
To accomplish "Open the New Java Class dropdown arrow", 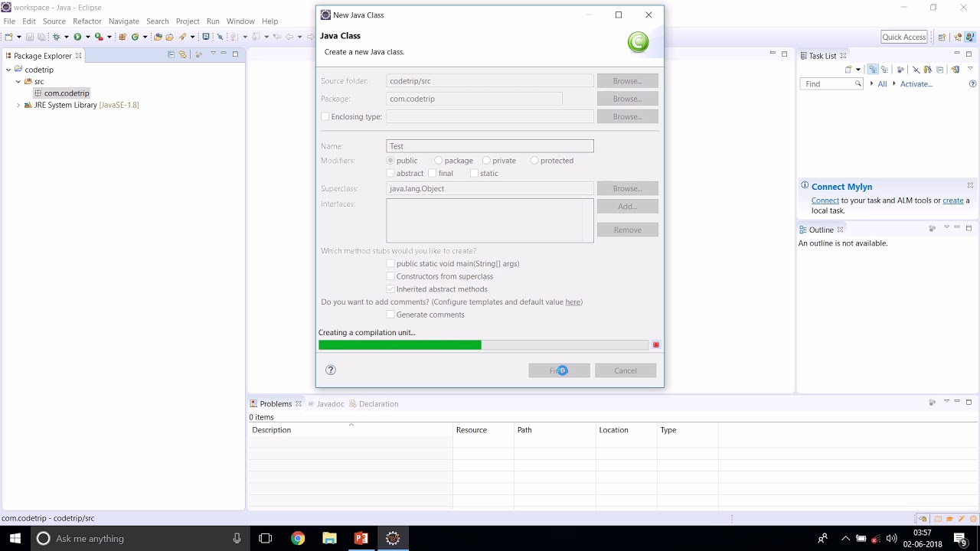I will pos(145,37).
